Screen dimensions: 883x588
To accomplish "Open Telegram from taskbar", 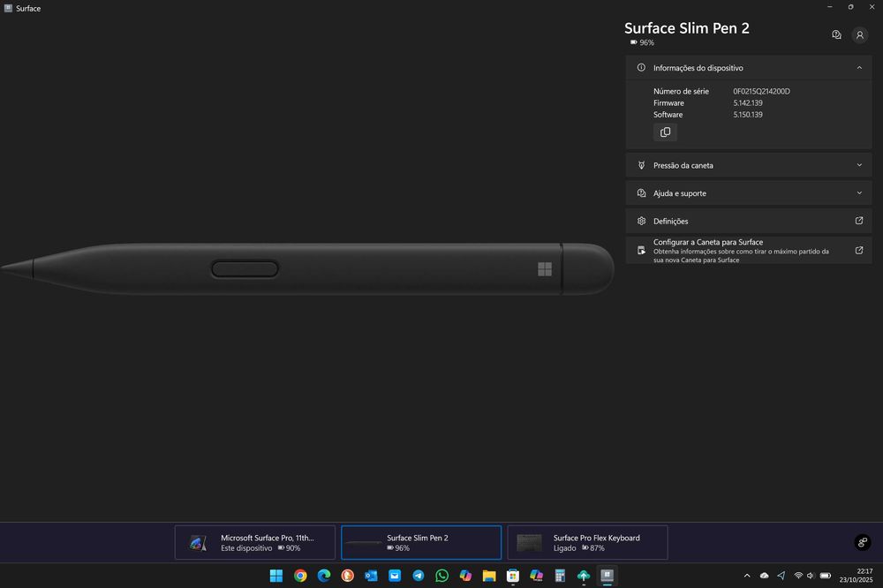I will (419, 576).
